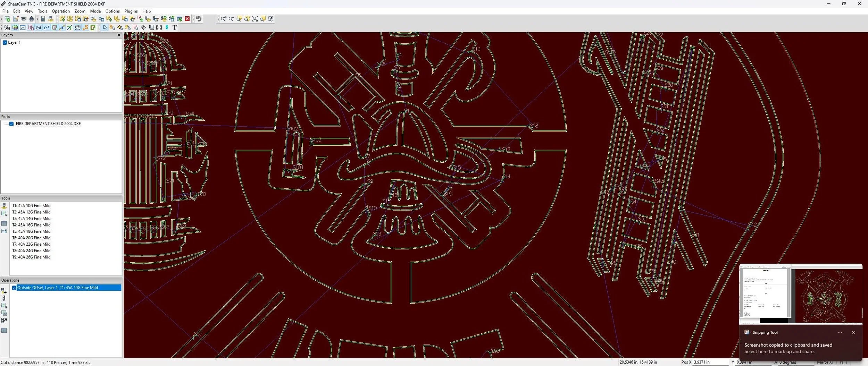
Task: Click the edit job notepad-with-pencil icon
Action: [16, 19]
